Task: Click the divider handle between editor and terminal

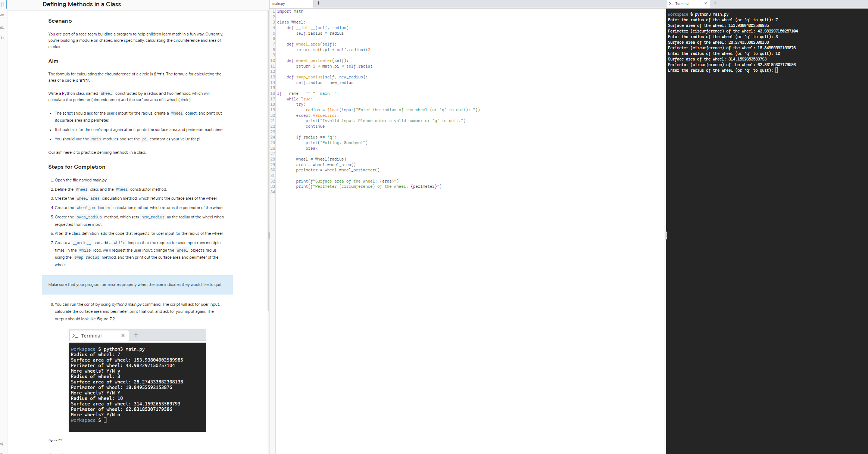Action: tap(666, 235)
